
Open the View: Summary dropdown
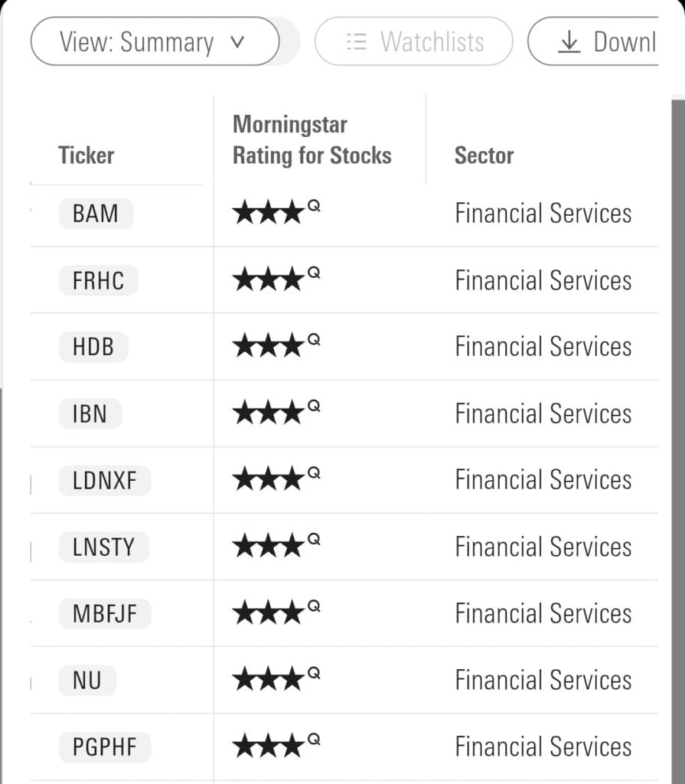pos(155,41)
